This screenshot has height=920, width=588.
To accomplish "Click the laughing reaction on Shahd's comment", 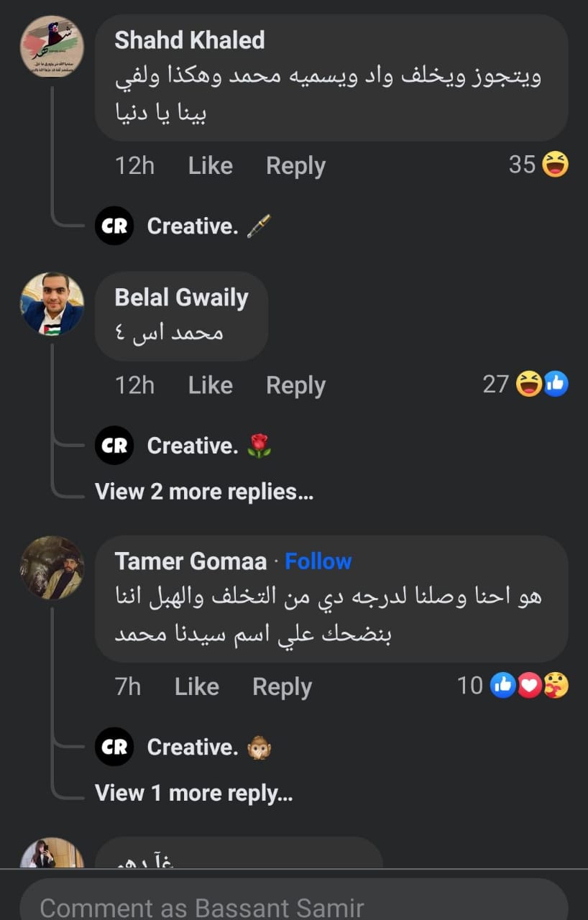I will tap(555, 165).
